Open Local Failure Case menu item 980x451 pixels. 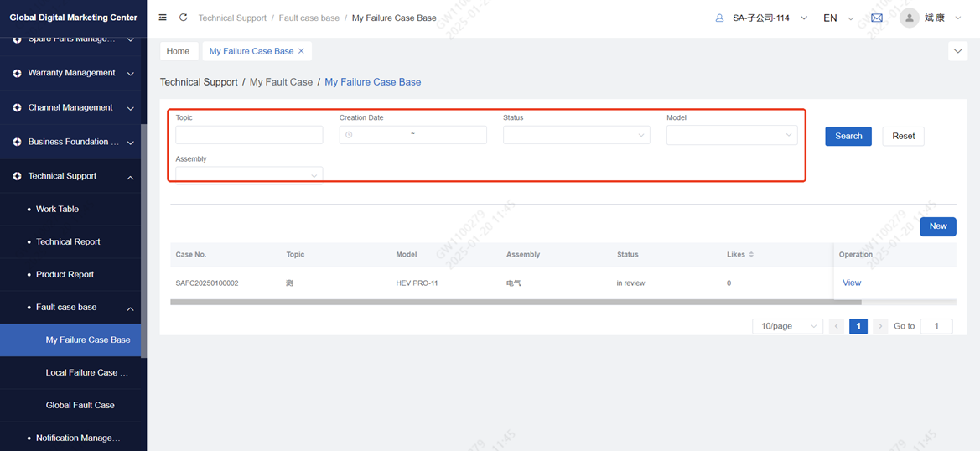87,372
